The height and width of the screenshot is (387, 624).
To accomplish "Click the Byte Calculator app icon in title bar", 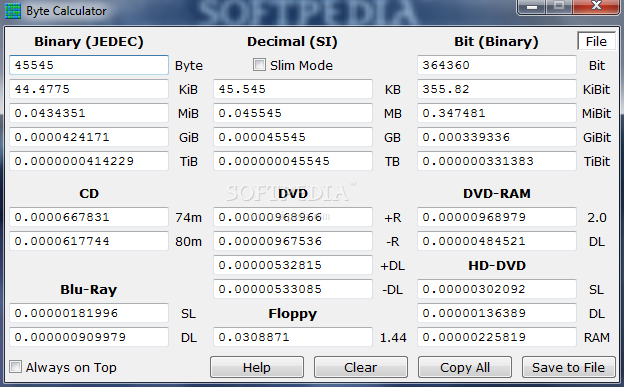I will (12, 11).
